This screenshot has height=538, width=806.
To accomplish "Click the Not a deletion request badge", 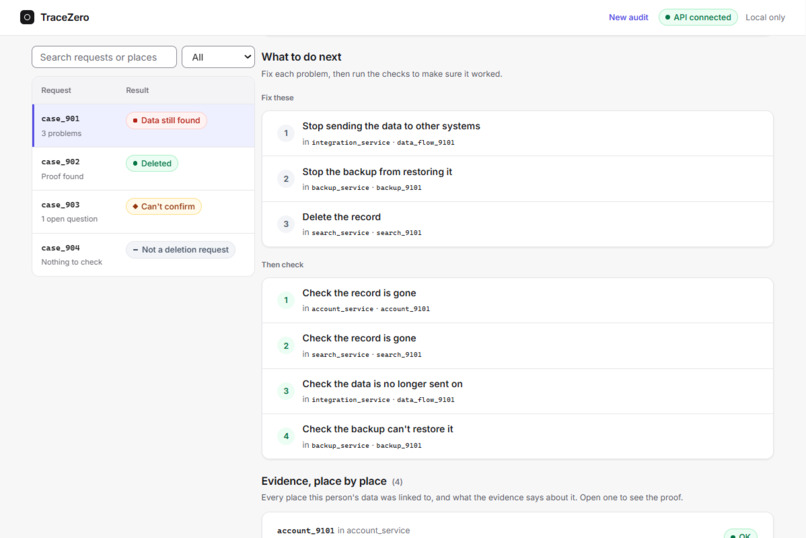I will point(180,250).
